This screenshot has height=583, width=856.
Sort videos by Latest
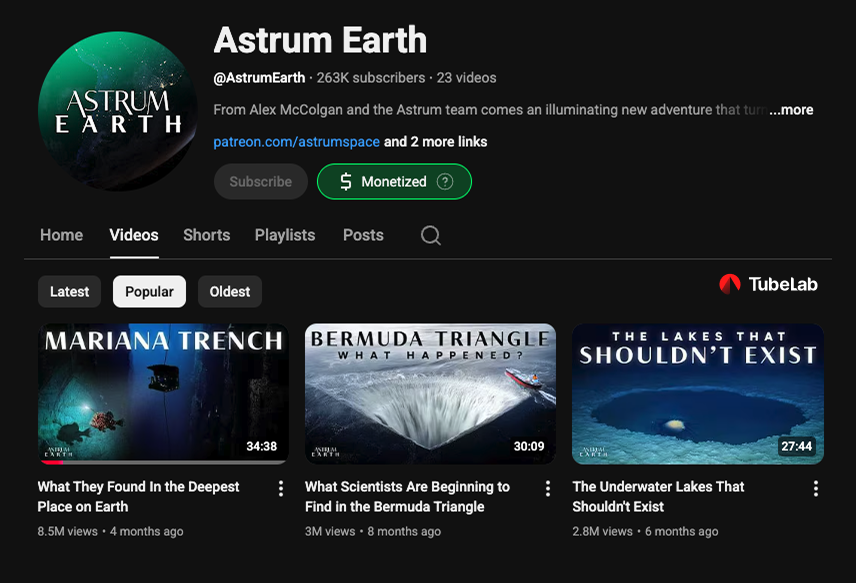tap(69, 292)
